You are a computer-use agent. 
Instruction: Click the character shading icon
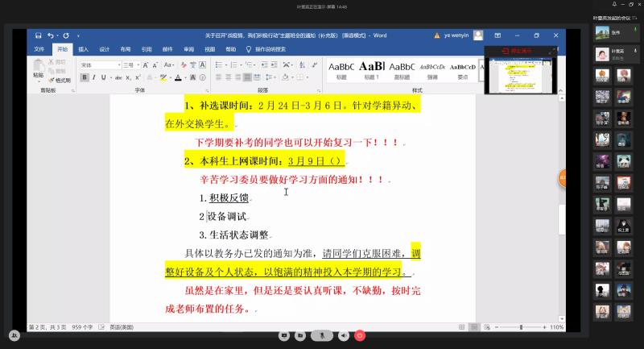click(192, 77)
